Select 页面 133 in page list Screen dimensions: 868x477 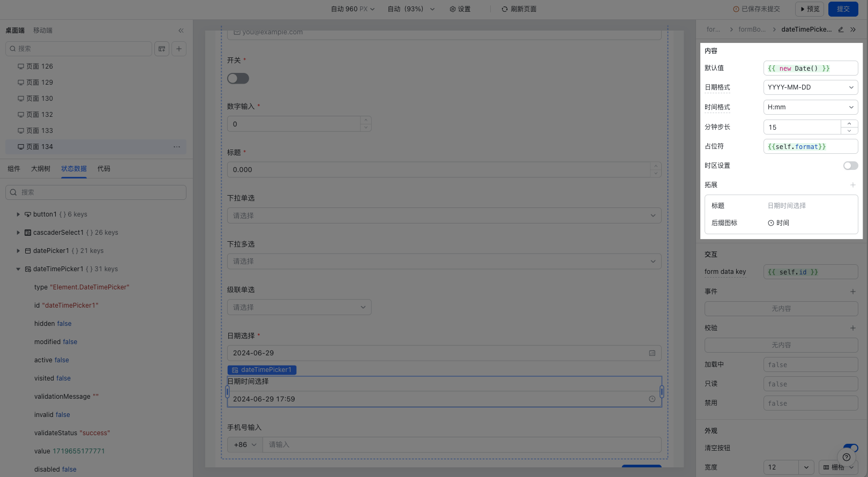pos(96,131)
